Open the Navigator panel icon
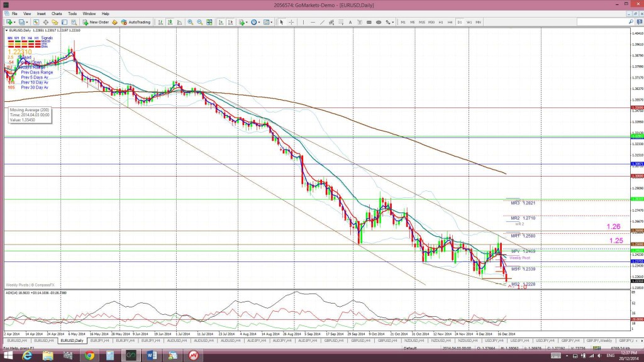Viewport: 644px width, 362px height. click(55, 22)
